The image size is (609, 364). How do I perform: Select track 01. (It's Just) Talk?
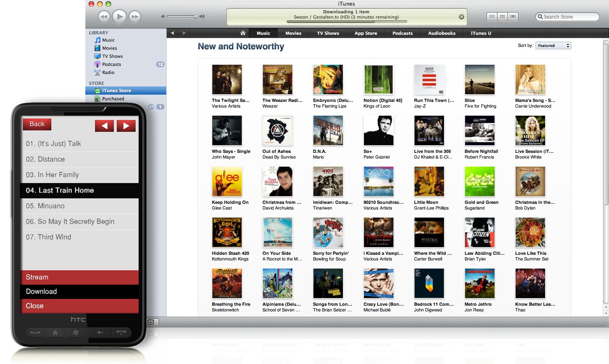click(79, 144)
